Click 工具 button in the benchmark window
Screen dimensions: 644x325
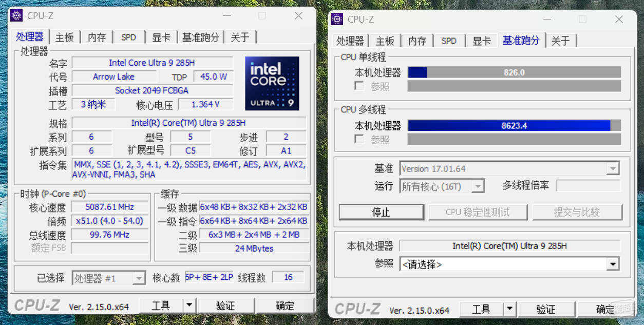point(481,309)
